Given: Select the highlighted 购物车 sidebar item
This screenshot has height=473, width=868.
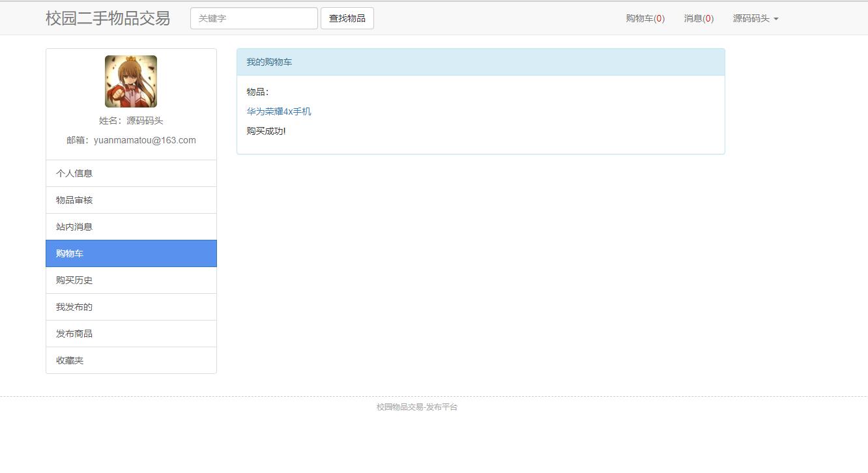Looking at the screenshot, I should 69,253.
